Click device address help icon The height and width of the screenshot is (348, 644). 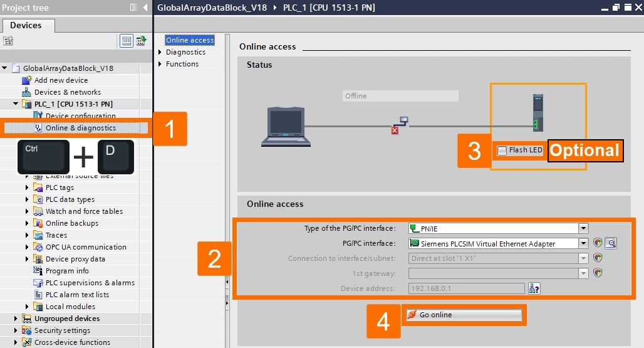[x=534, y=288]
